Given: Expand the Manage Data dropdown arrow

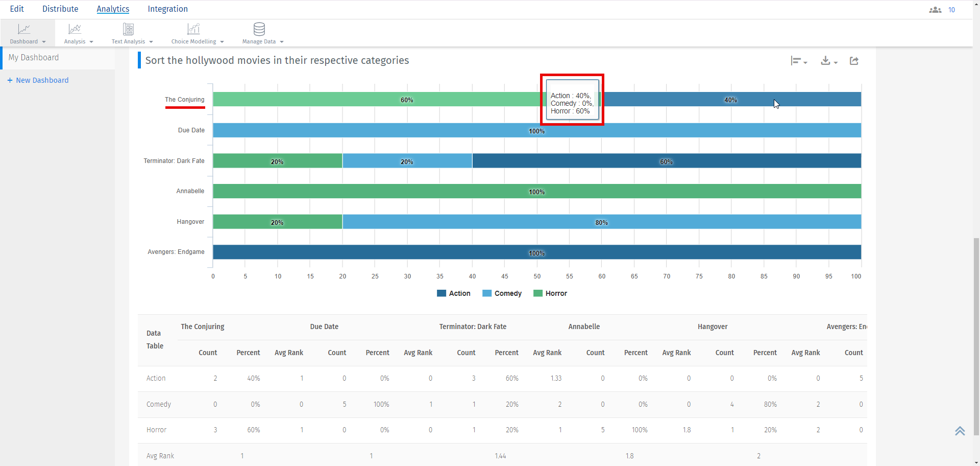Looking at the screenshot, I should [282, 42].
